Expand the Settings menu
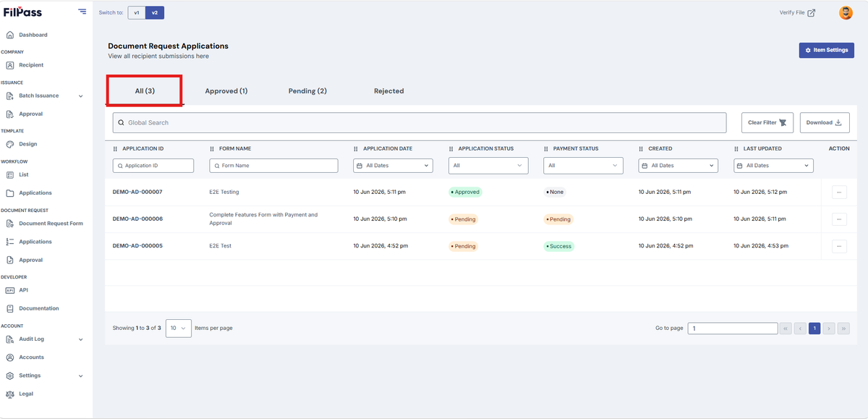The height and width of the screenshot is (419, 868). pyautogui.click(x=46, y=376)
